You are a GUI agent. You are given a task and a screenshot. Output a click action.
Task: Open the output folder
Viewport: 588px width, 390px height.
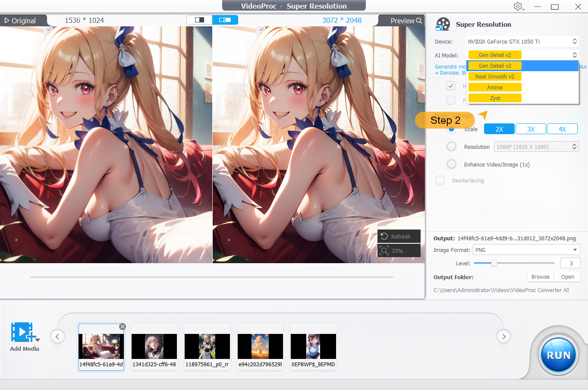pyautogui.click(x=567, y=277)
